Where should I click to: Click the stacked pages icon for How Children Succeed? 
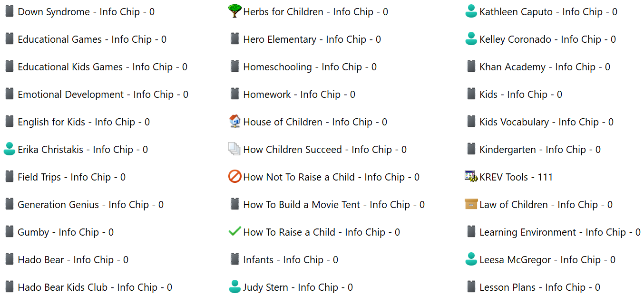(x=234, y=149)
